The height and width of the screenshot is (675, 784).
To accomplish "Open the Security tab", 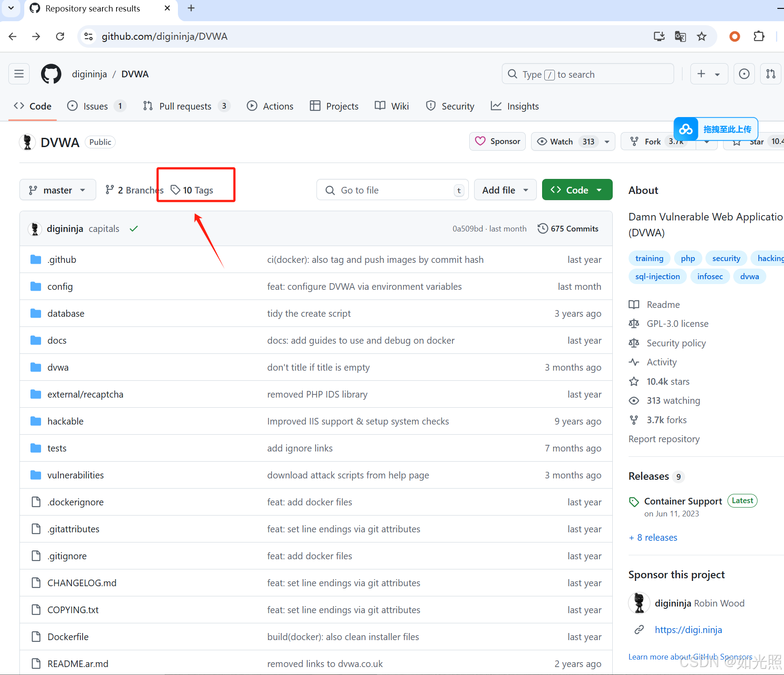I will pos(450,106).
